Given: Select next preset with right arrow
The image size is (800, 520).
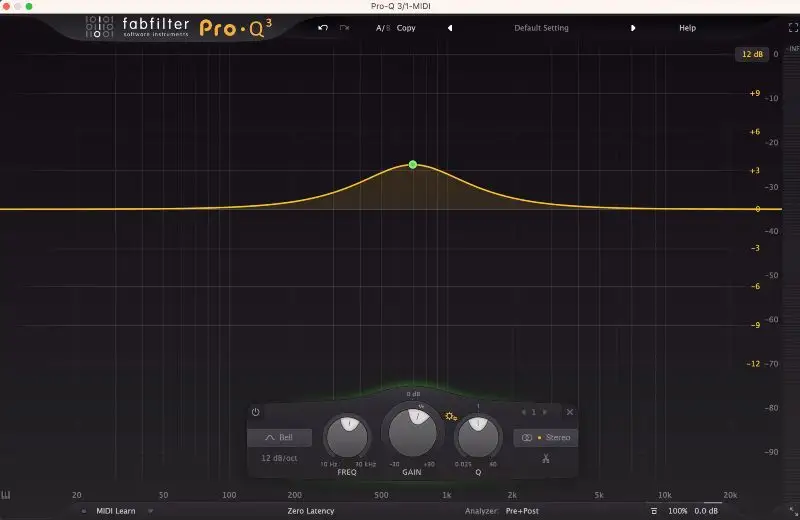Looking at the screenshot, I should pyautogui.click(x=633, y=28).
